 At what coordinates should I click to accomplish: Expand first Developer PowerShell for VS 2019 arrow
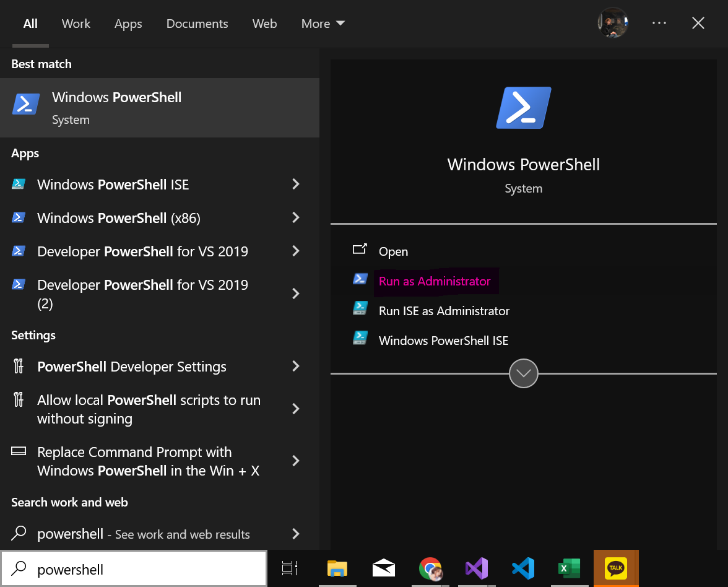296,251
